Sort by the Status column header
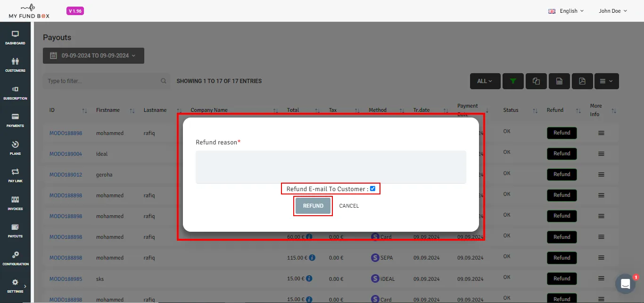Viewport: 644px width, 303px height. tap(535, 110)
